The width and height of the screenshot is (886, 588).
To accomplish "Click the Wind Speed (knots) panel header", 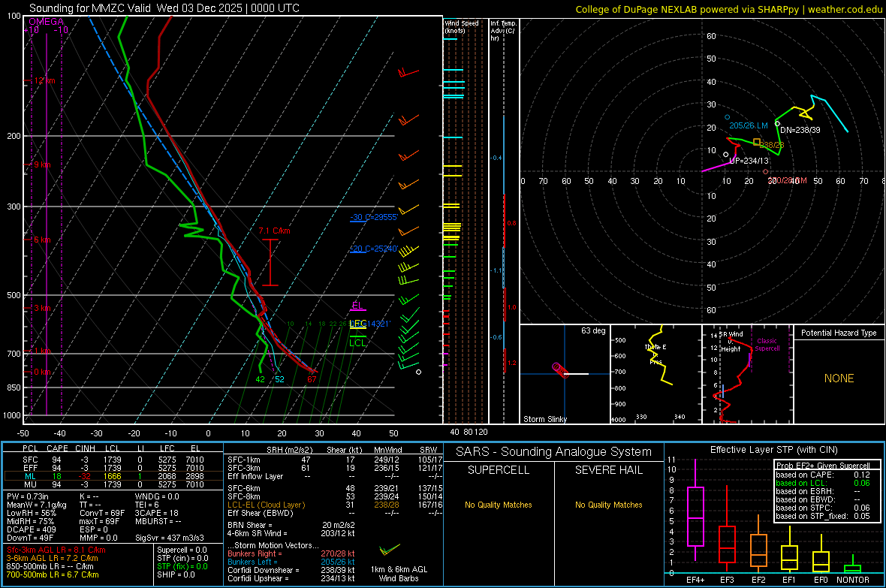I will pyautogui.click(x=462, y=26).
